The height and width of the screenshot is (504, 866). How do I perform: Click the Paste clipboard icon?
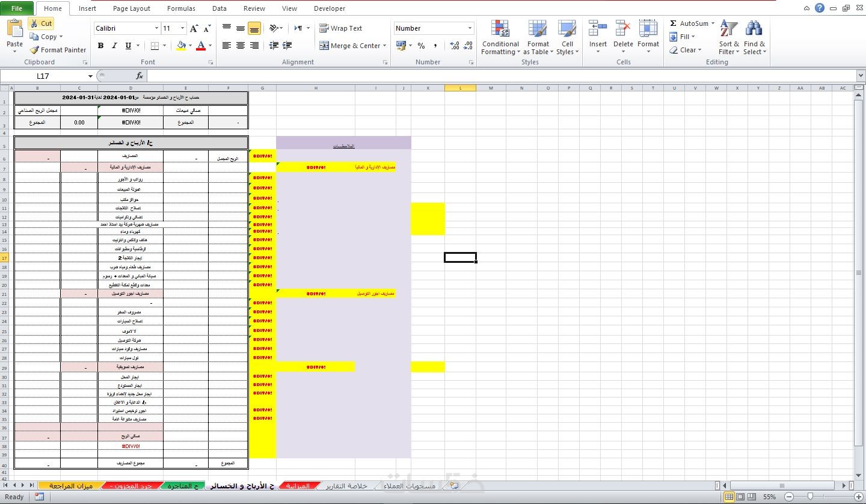coord(14,28)
